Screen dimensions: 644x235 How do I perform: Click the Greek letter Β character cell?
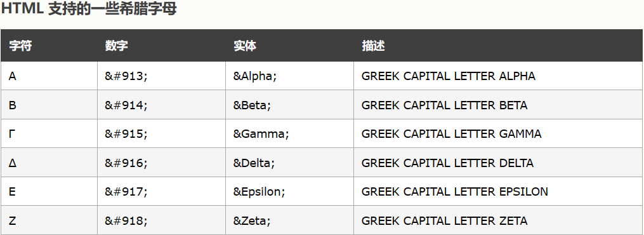(x=49, y=105)
